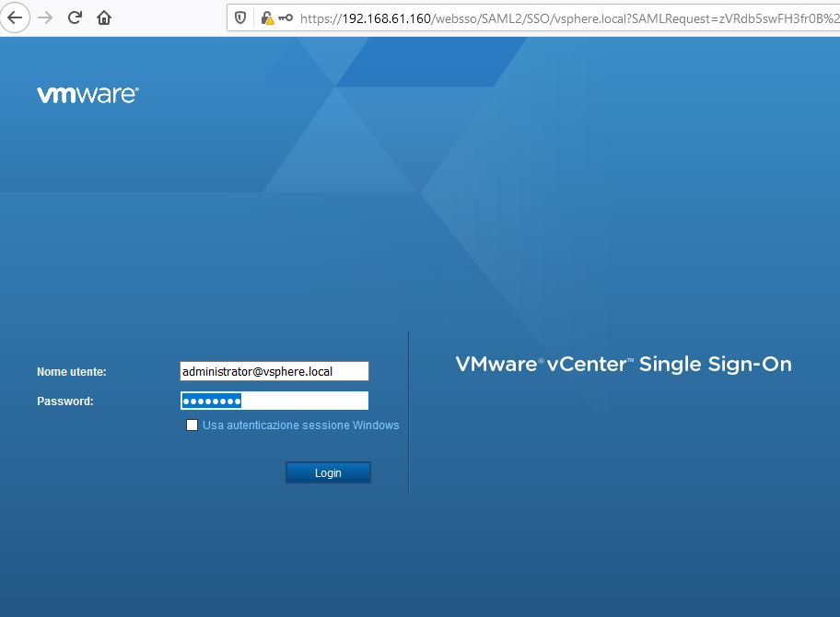Viewport: 840px width, 617px height.
Task: Click the Nome utente label
Action: [x=72, y=372]
